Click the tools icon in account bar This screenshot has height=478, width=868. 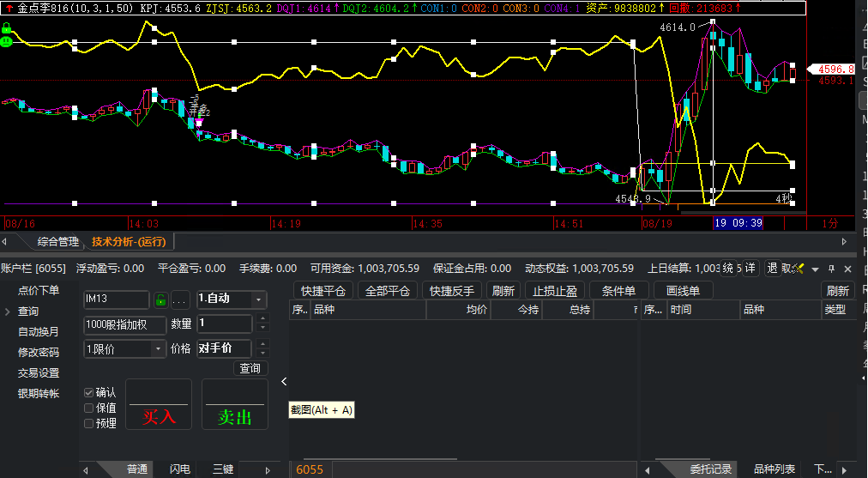[798, 269]
